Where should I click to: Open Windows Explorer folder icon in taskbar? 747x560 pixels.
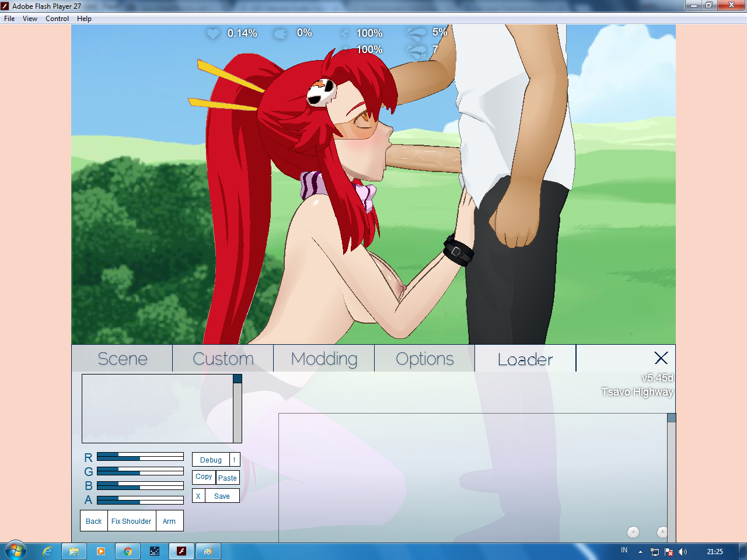[74, 551]
